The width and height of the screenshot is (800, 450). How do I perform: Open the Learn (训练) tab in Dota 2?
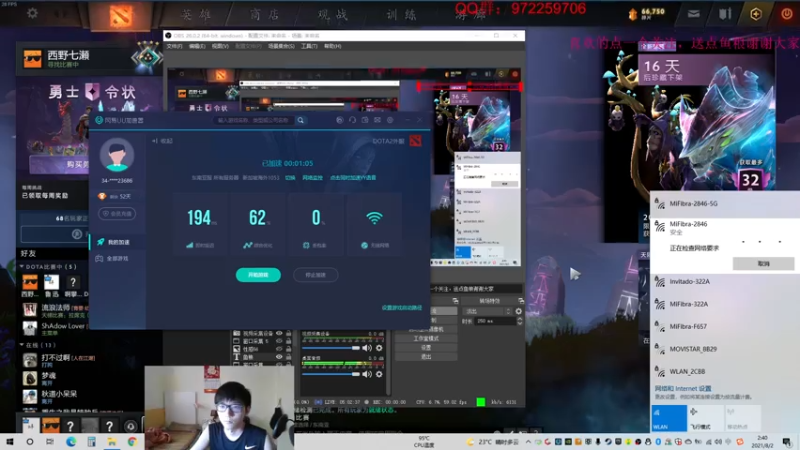401,15
